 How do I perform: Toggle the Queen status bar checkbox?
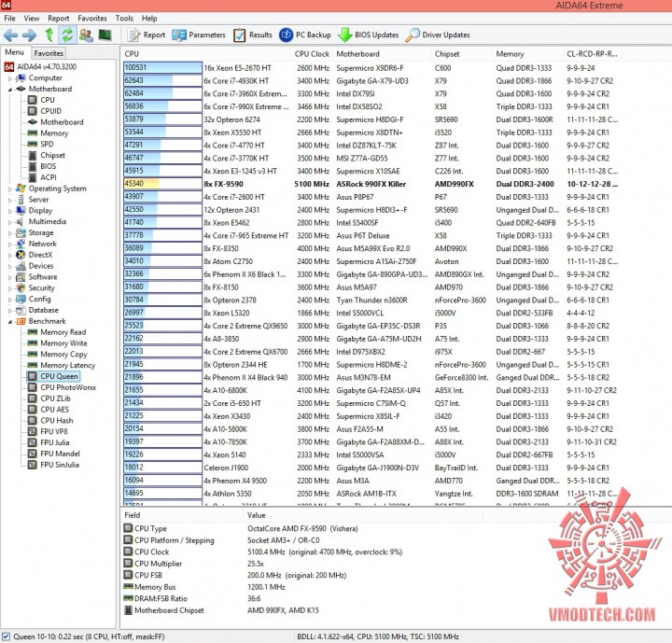6,636
